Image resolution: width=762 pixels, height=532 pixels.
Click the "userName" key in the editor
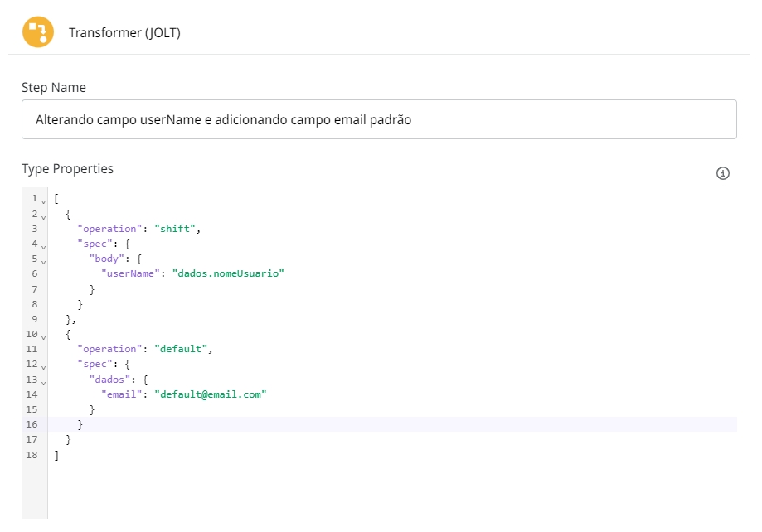[129, 273]
